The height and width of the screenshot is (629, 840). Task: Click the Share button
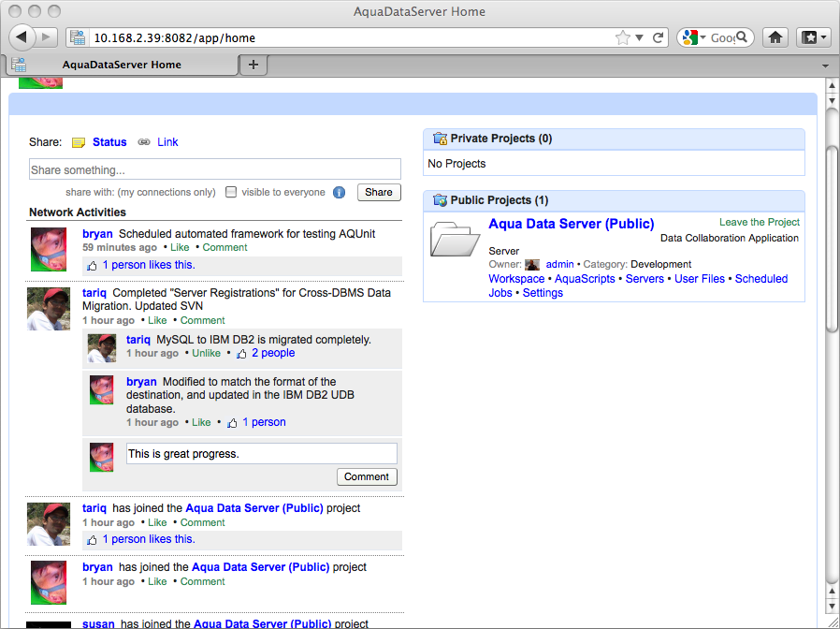point(379,192)
